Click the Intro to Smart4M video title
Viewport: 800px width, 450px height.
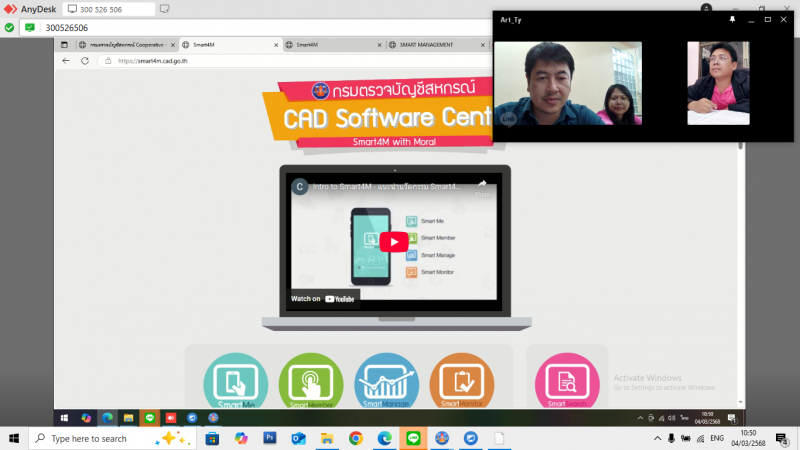click(x=386, y=187)
